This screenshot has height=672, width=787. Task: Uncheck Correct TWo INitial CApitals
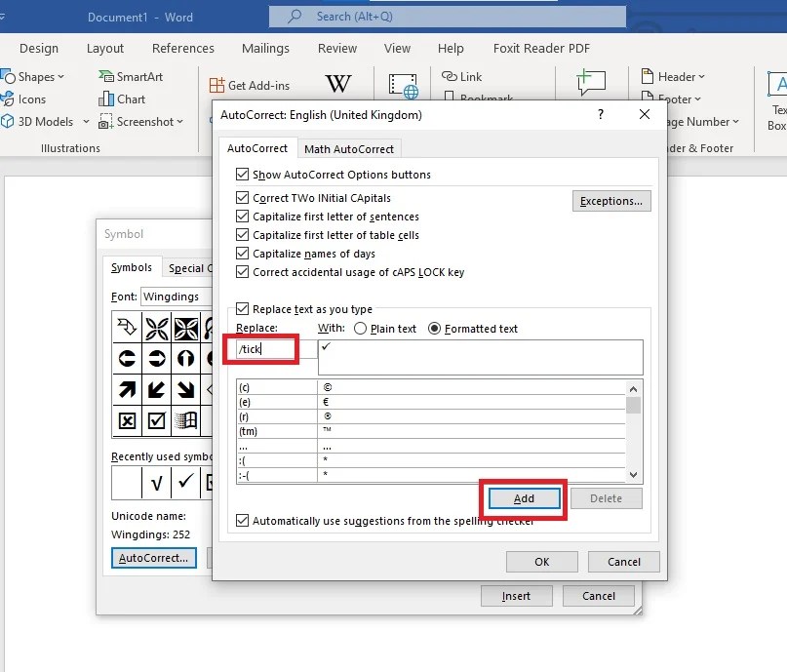coord(240,198)
